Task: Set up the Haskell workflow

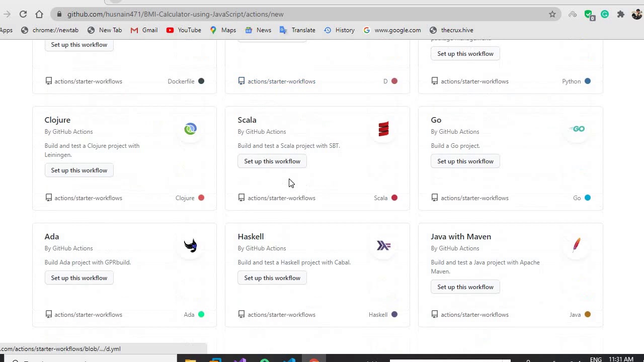Action: [x=272, y=278]
